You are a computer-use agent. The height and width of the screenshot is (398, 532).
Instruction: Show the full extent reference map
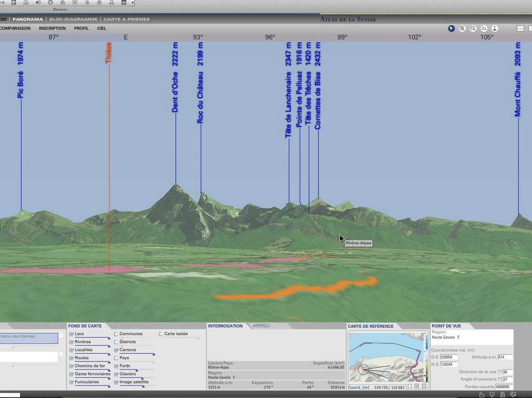pyautogui.click(x=409, y=386)
